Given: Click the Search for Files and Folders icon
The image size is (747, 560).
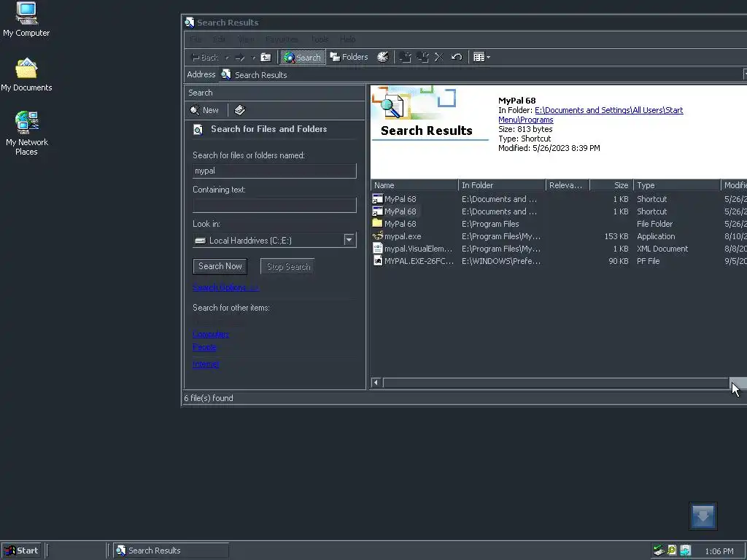Looking at the screenshot, I should pyautogui.click(x=198, y=130).
